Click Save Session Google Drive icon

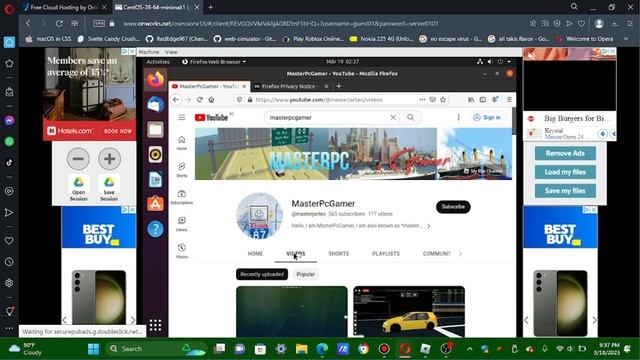click(x=109, y=182)
